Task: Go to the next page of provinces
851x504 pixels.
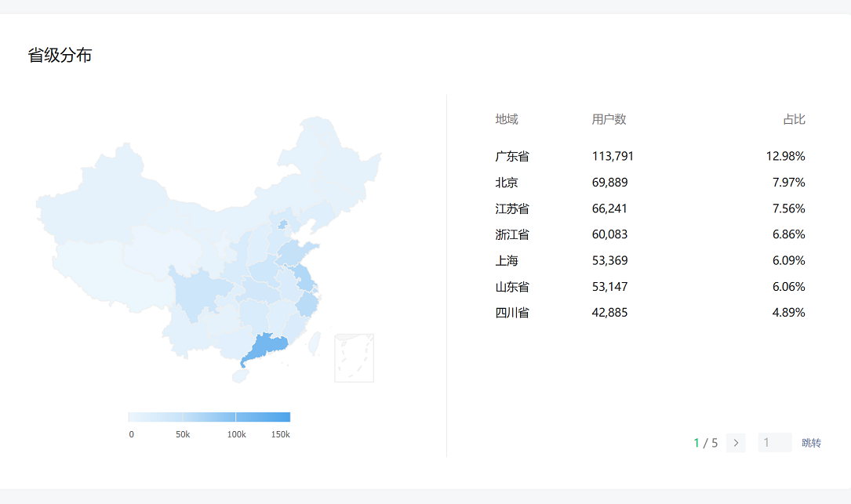Action: point(736,443)
